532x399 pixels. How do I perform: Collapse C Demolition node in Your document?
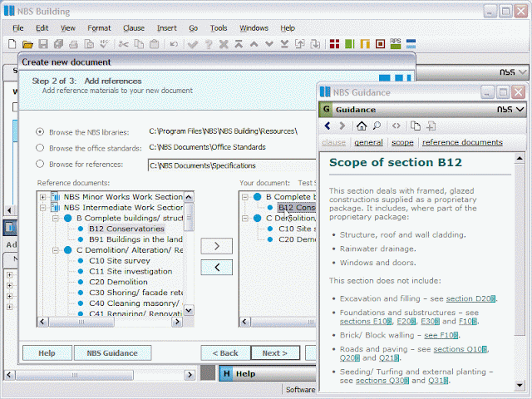[245, 218]
